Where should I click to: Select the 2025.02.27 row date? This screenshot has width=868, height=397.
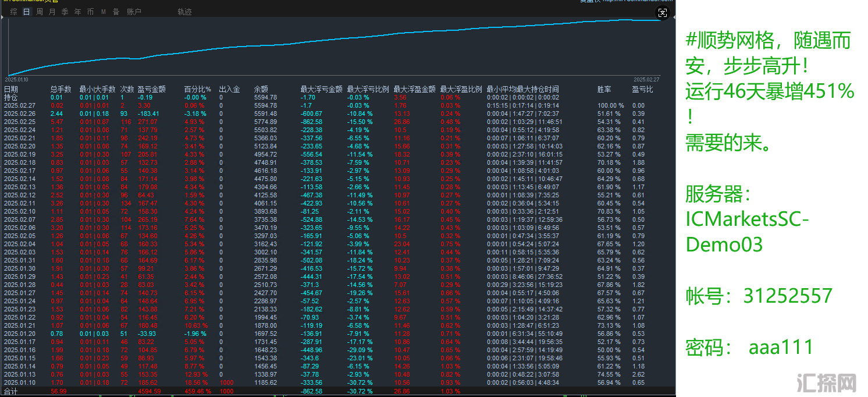20,105
